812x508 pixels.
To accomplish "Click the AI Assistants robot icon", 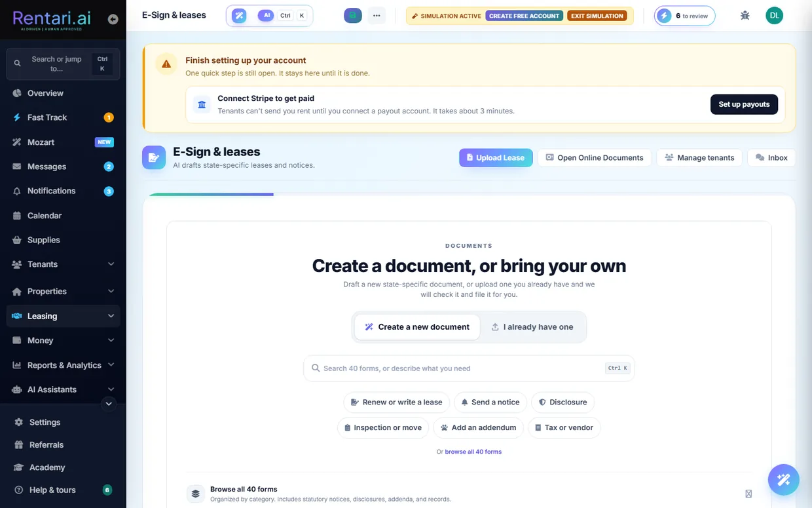I will [17, 389].
